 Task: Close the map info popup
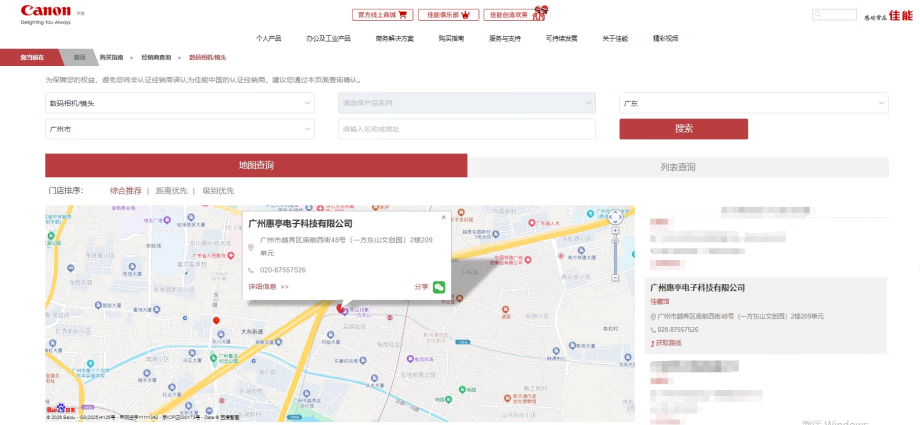(443, 216)
